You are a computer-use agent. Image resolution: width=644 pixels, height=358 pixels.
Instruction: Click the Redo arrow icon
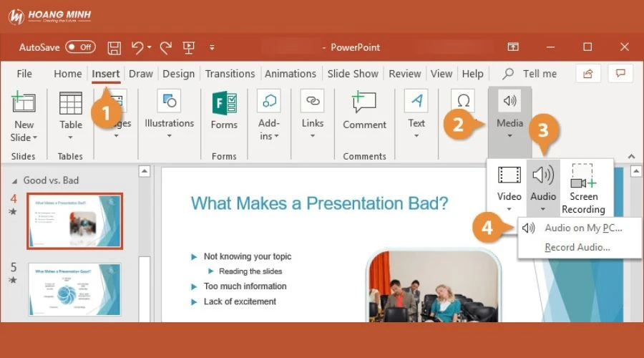(x=165, y=47)
